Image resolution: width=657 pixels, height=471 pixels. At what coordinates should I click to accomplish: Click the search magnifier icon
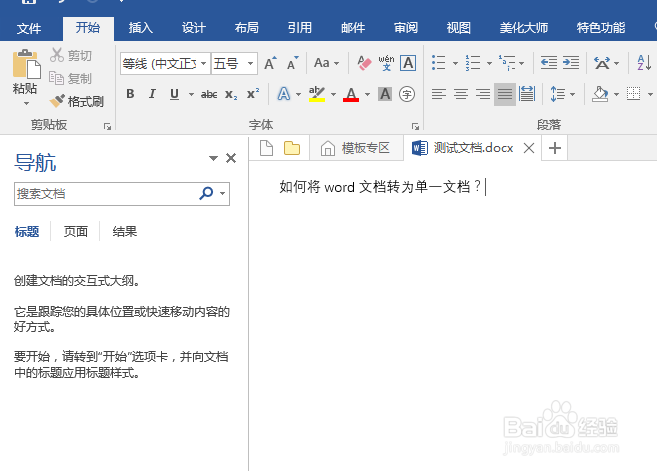pos(206,193)
